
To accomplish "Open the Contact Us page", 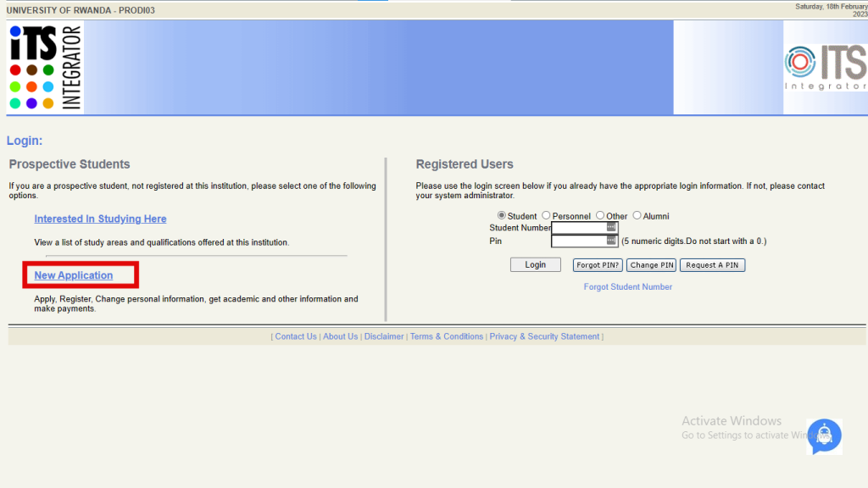I will pyautogui.click(x=295, y=336).
